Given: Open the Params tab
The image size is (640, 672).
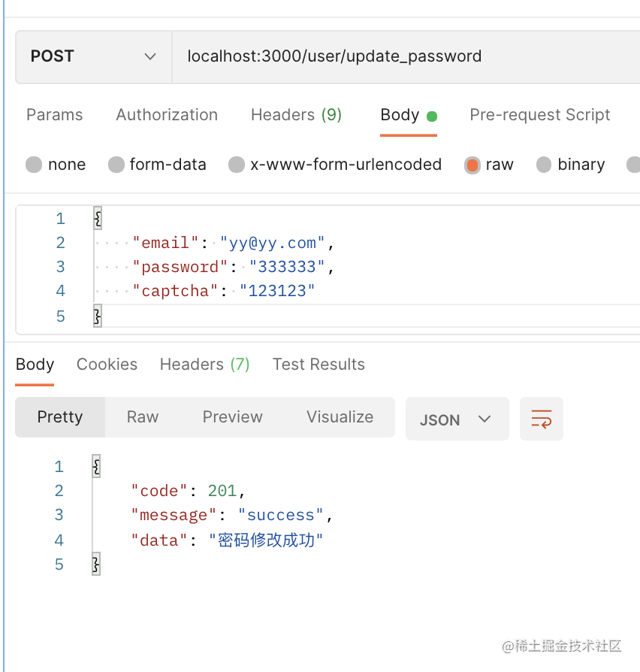Looking at the screenshot, I should coord(54,115).
